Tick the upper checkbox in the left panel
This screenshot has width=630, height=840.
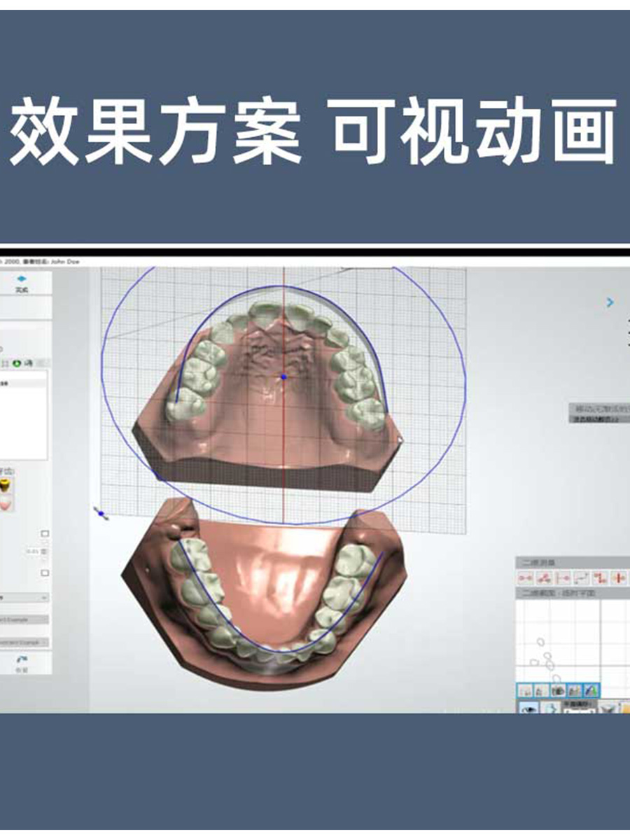45,533
